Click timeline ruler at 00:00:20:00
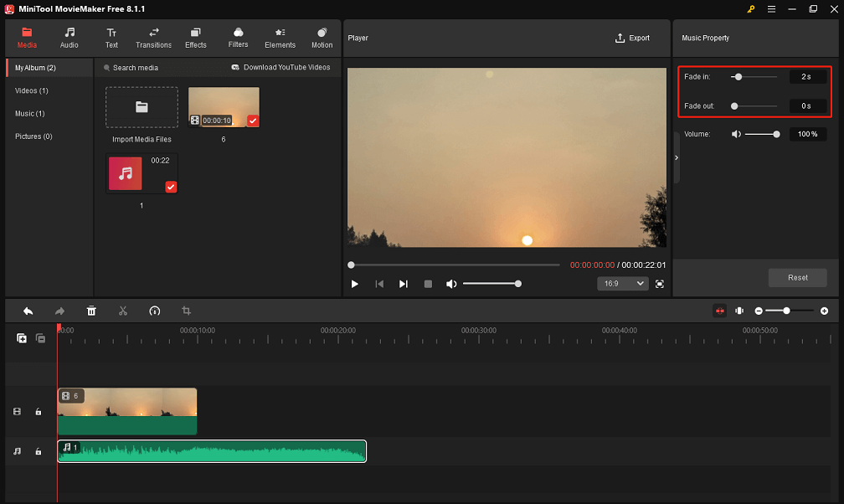 tap(338, 331)
